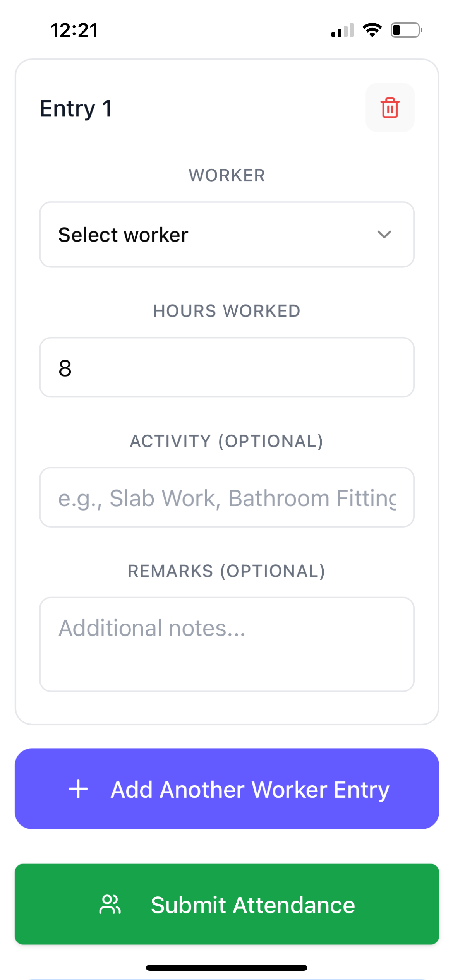Tap the REMARKS (OPTIONAL) label

[x=226, y=571]
